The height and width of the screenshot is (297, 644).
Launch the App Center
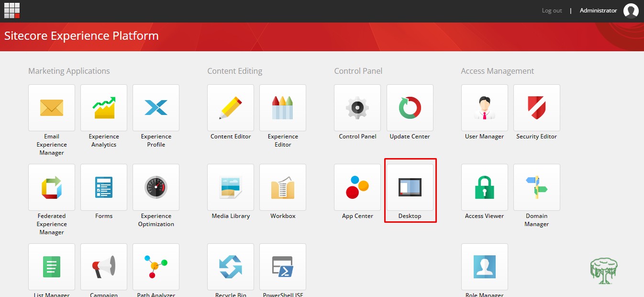pyautogui.click(x=357, y=187)
